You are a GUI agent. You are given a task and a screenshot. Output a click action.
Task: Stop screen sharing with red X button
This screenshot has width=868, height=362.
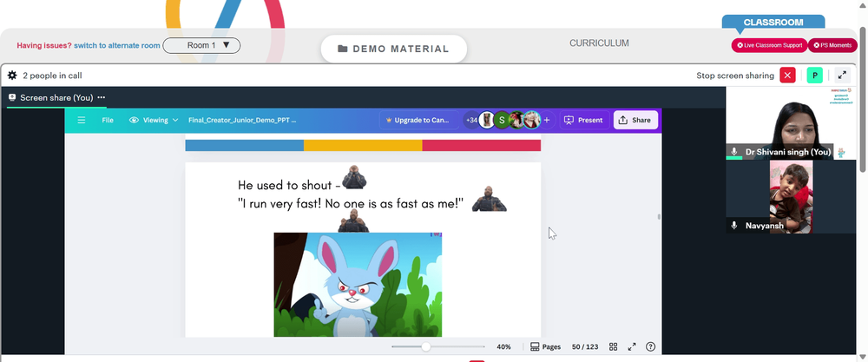(x=787, y=76)
